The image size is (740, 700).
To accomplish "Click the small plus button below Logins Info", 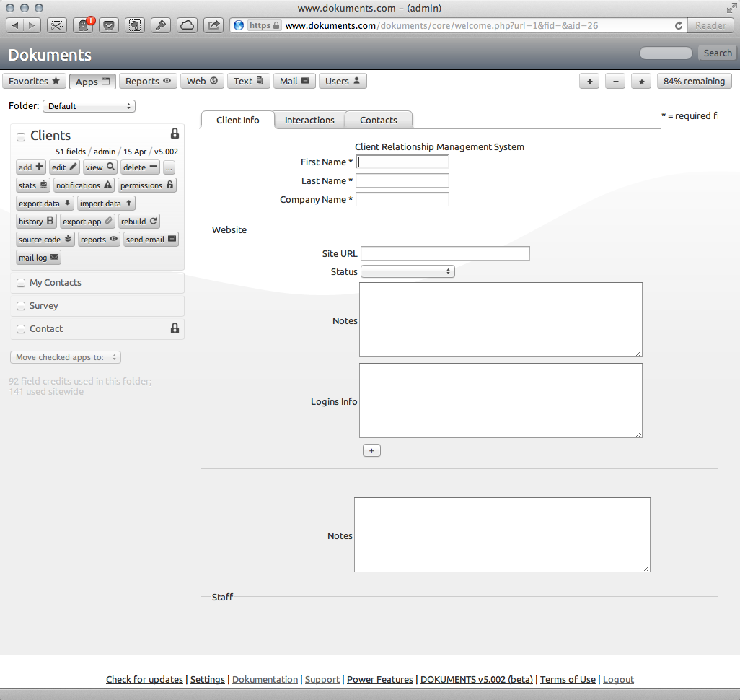I will coord(372,450).
